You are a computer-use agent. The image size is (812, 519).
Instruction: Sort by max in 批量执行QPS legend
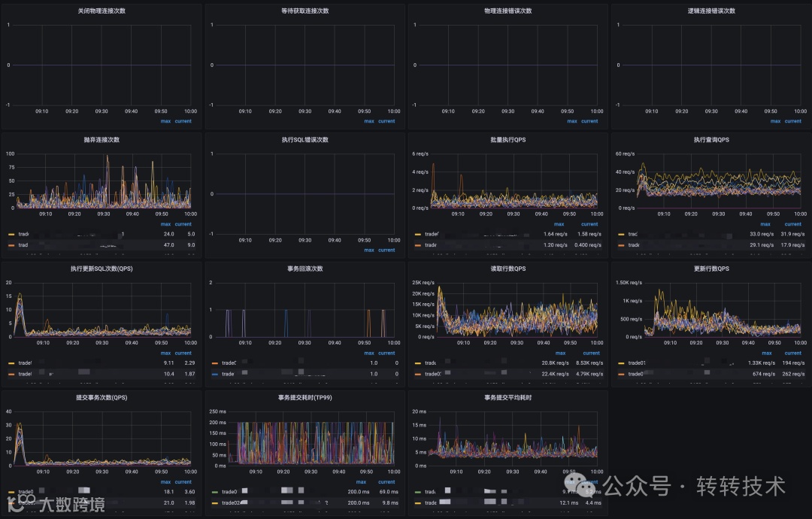(x=559, y=224)
